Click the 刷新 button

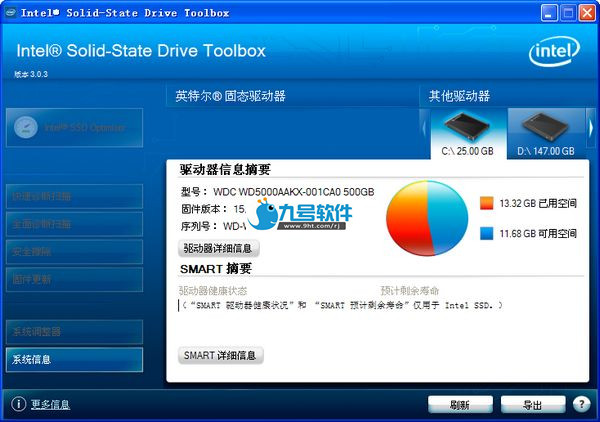point(460,404)
